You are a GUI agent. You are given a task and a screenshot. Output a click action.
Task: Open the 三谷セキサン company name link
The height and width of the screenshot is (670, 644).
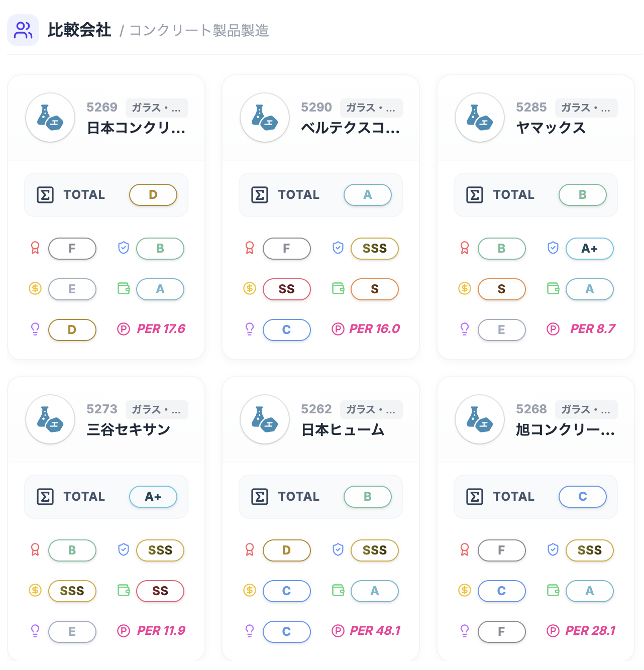129,430
